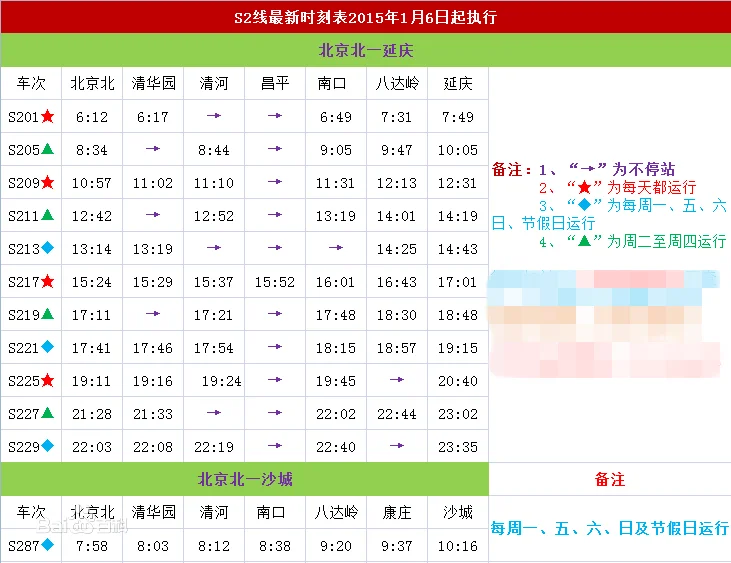Screen dimensions: 731x563
Task: Click the purple arrow in S213 南口 cell
Action: pyautogui.click(x=336, y=247)
